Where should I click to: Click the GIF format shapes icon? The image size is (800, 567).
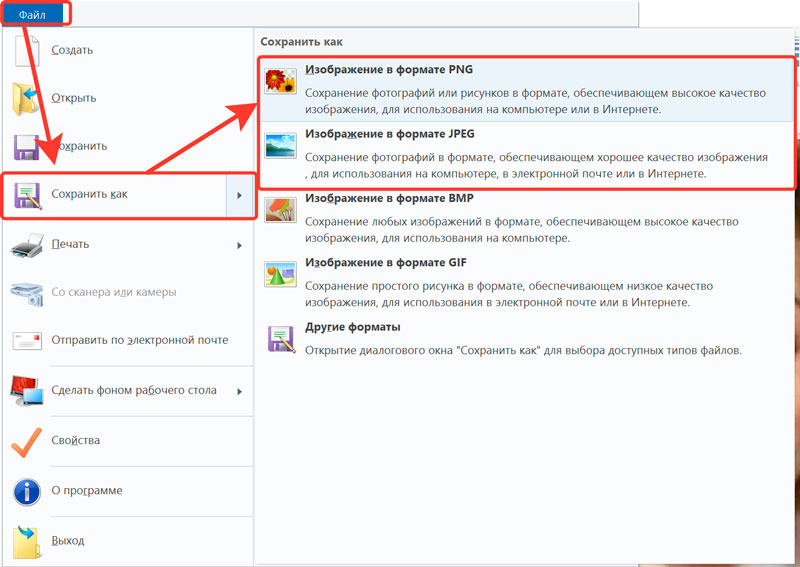[x=280, y=274]
